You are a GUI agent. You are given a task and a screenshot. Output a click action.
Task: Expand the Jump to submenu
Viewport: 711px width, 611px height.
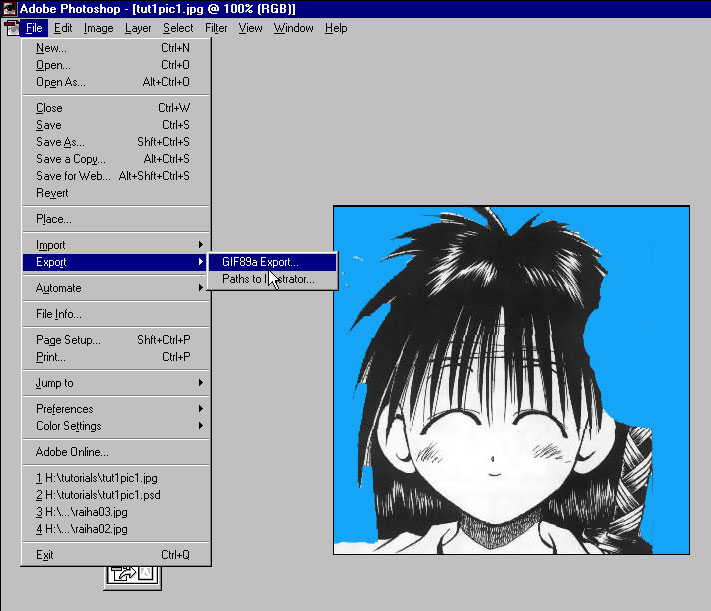(117, 383)
